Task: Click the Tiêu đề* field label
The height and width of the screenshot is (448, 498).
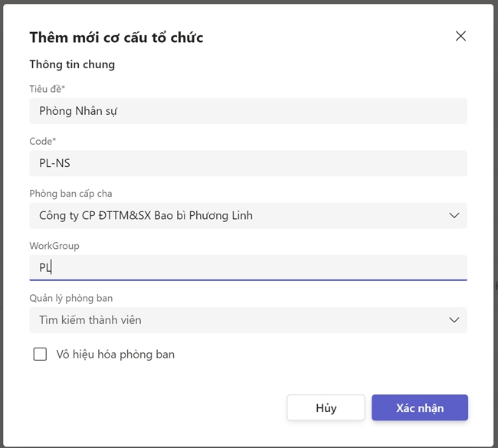Action: pyautogui.click(x=48, y=89)
